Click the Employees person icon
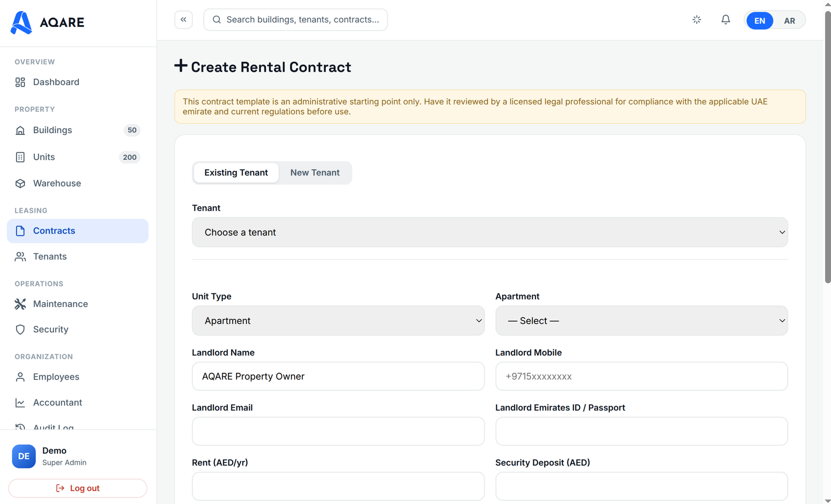 tap(20, 377)
